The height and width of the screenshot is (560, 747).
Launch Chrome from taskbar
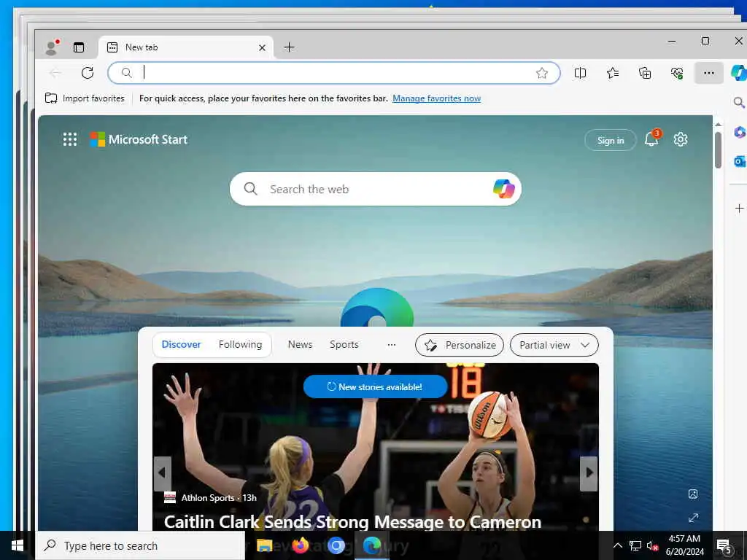pos(336,545)
